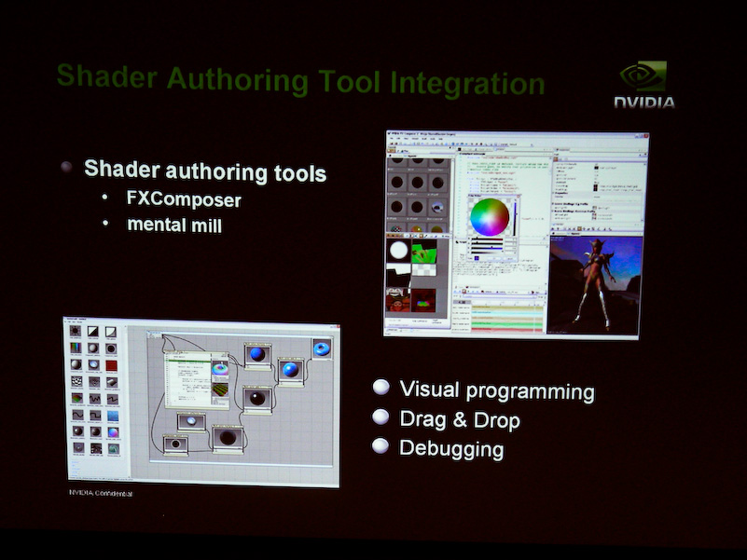Select the green texture thumbnail
The height and width of the screenshot is (560, 747).
423,251
